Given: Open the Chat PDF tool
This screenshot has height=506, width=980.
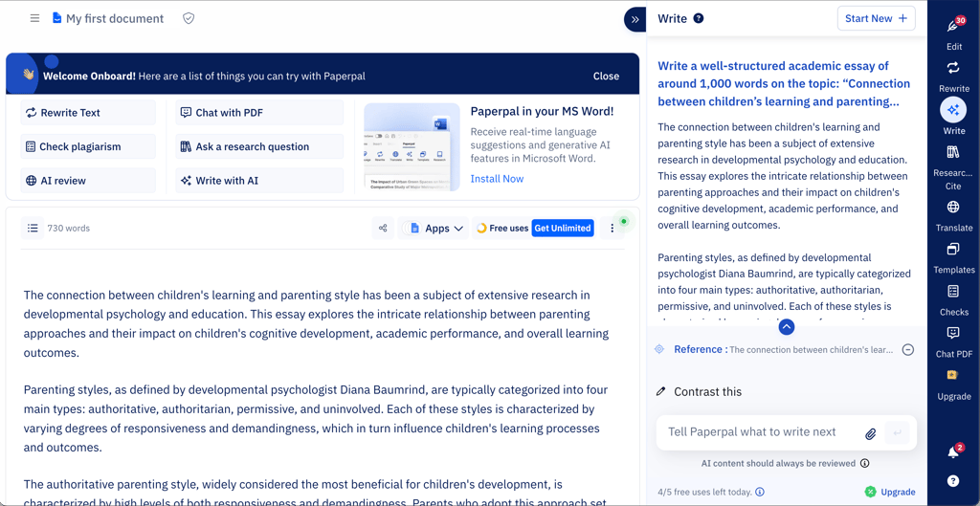Looking at the screenshot, I should (x=954, y=342).
